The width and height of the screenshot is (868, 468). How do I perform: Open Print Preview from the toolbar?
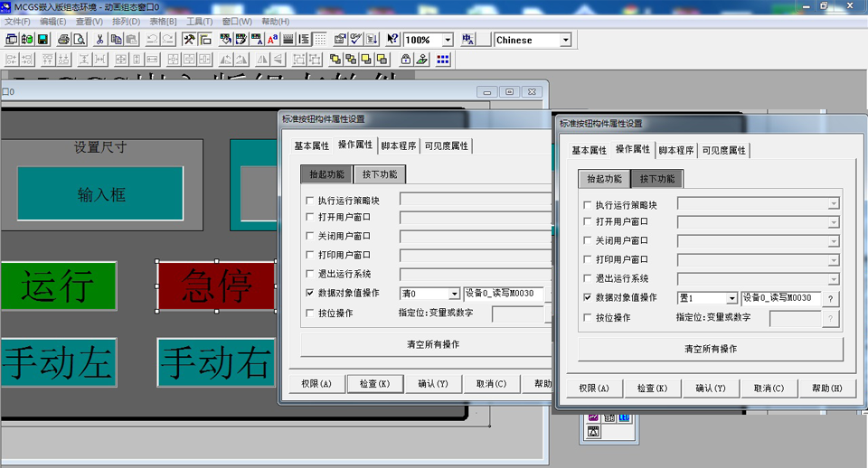[80, 40]
